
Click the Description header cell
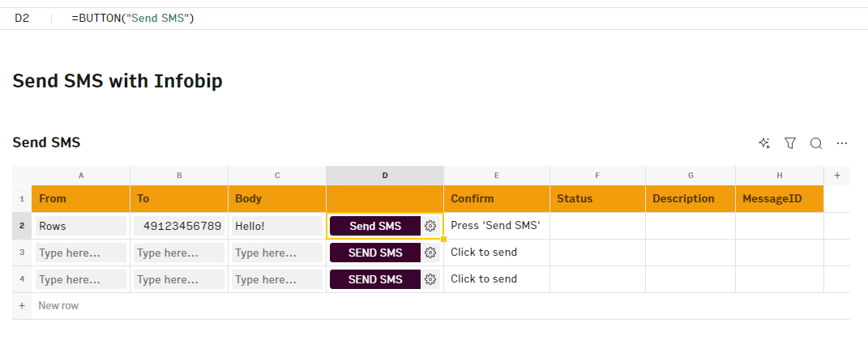pos(691,198)
